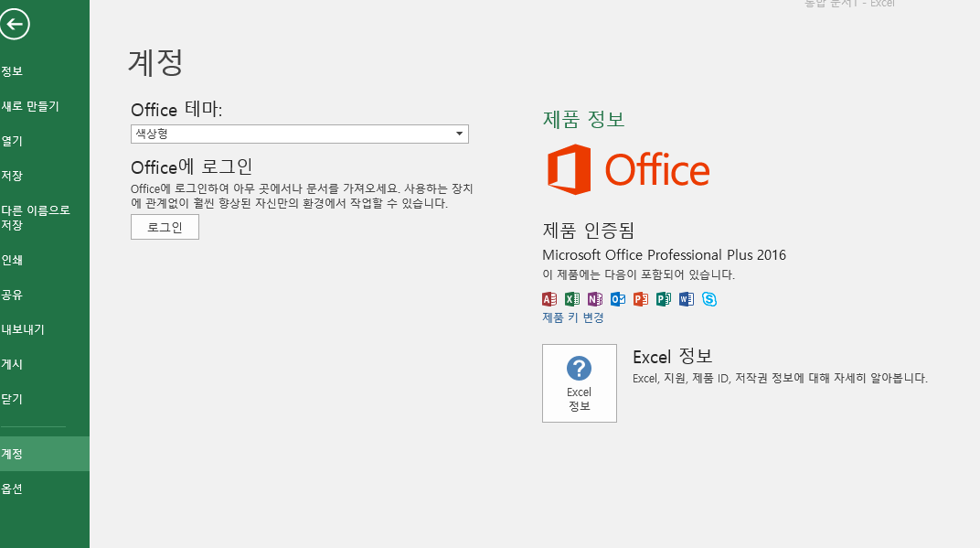Viewport: 980px width, 548px height.
Task: Click 닫기 in the sidebar
Action: tap(45, 399)
